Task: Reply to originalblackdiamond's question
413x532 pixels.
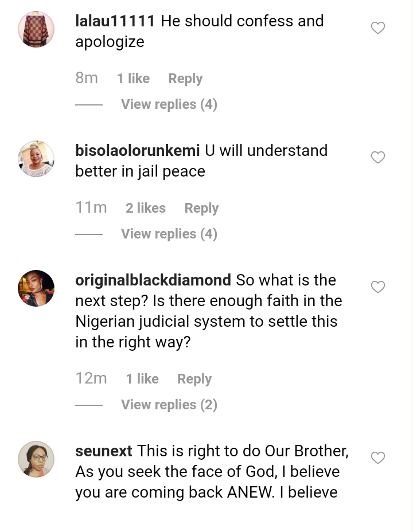Action: coord(194,379)
